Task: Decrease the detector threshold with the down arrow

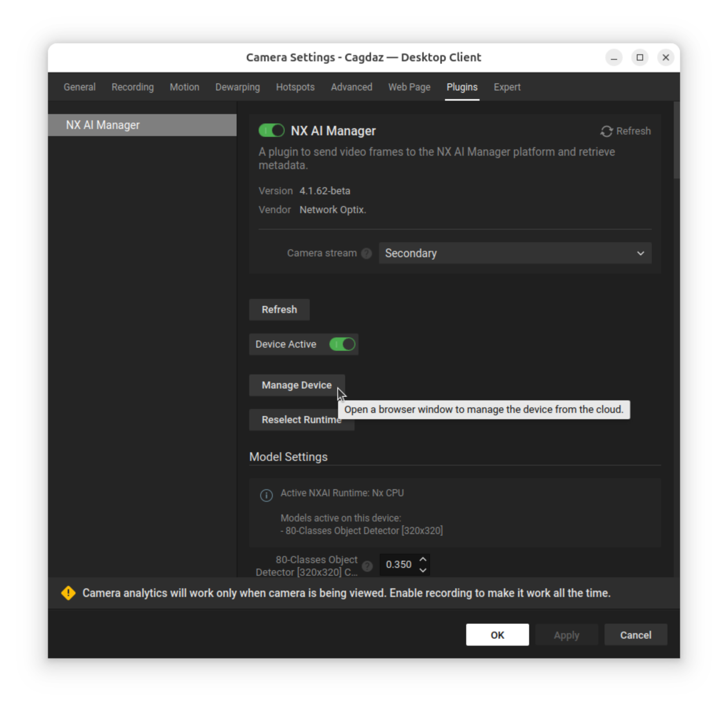Action: click(x=423, y=570)
